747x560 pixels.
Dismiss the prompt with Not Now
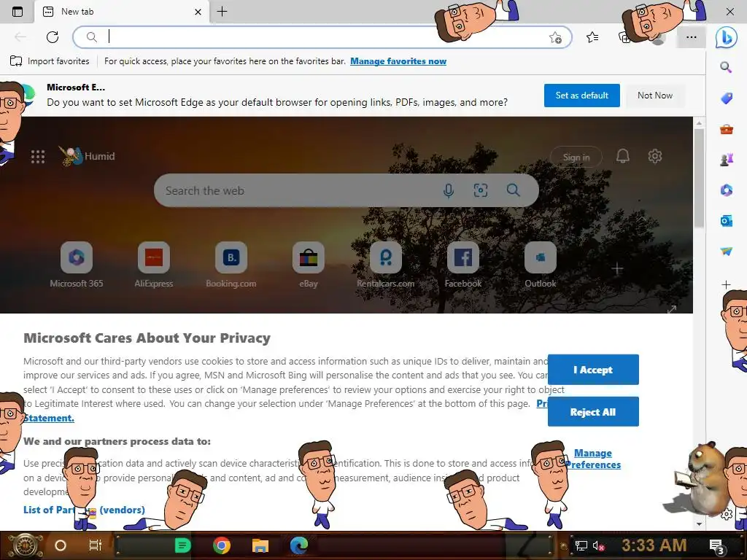pos(655,96)
